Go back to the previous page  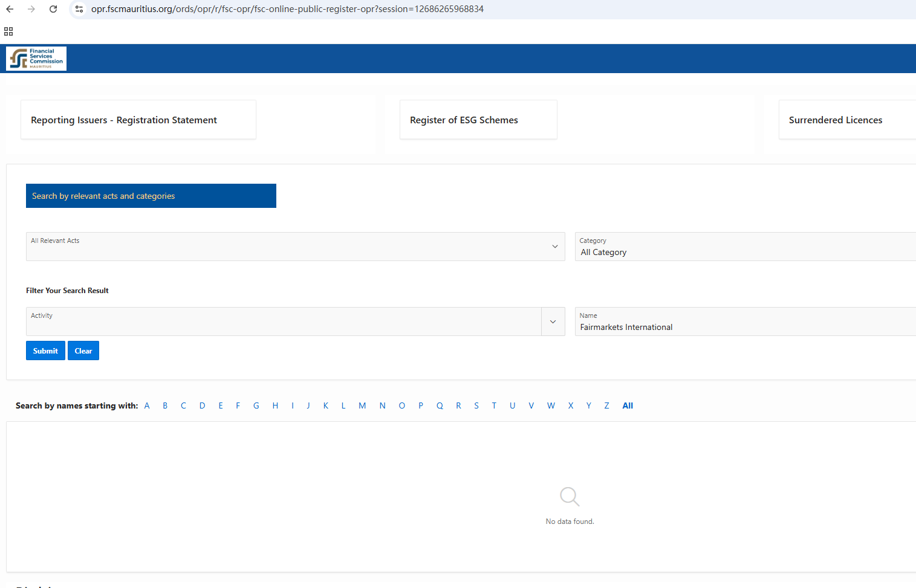coord(10,9)
